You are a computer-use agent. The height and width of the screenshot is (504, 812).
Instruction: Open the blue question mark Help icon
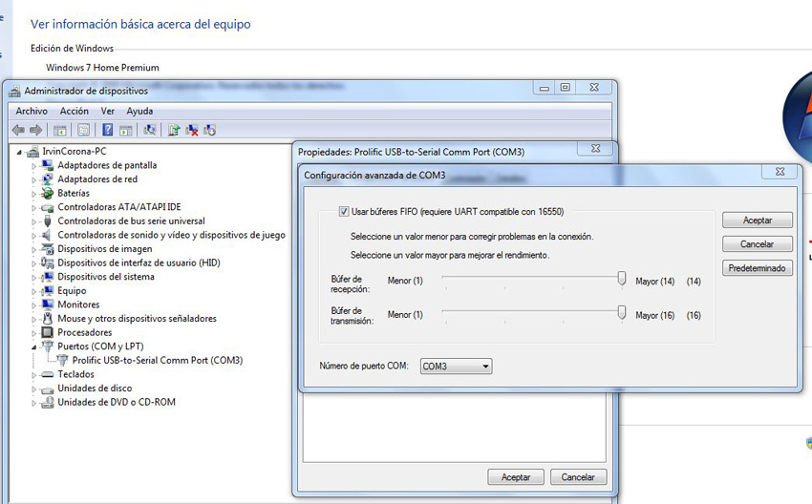tap(107, 130)
